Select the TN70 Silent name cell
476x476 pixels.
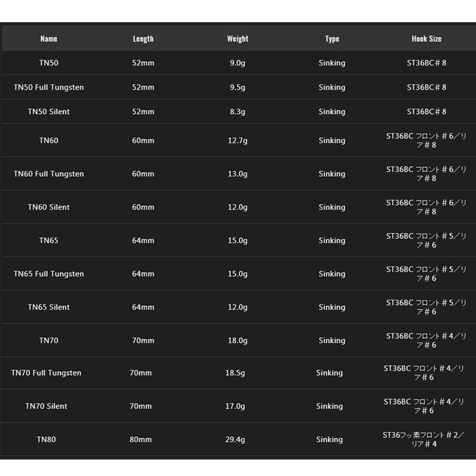[46, 406]
